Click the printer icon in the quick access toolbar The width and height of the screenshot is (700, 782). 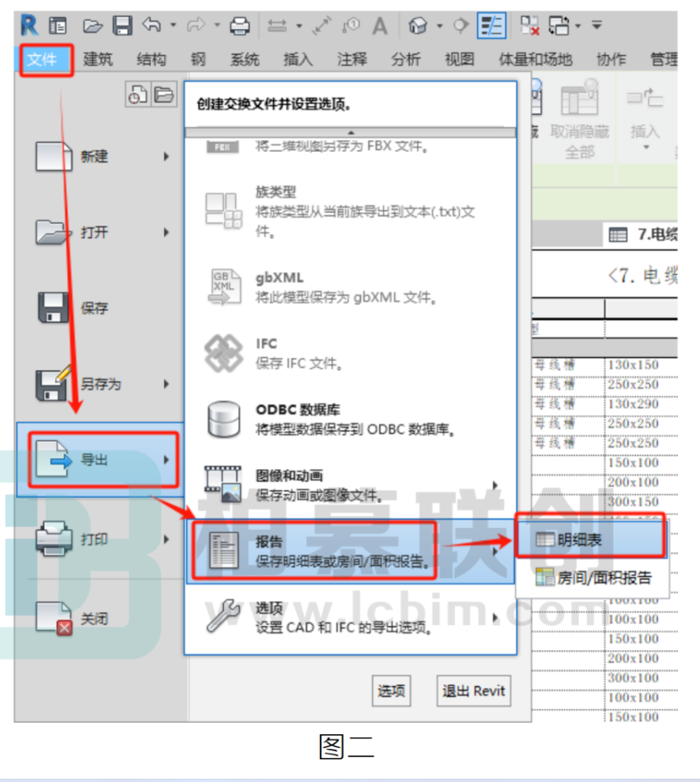click(240, 25)
